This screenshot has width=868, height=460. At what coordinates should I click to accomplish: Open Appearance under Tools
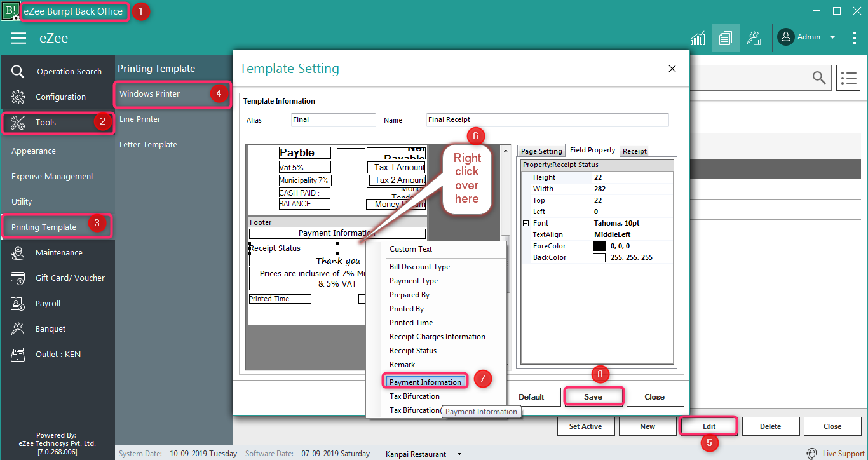click(x=34, y=151)
